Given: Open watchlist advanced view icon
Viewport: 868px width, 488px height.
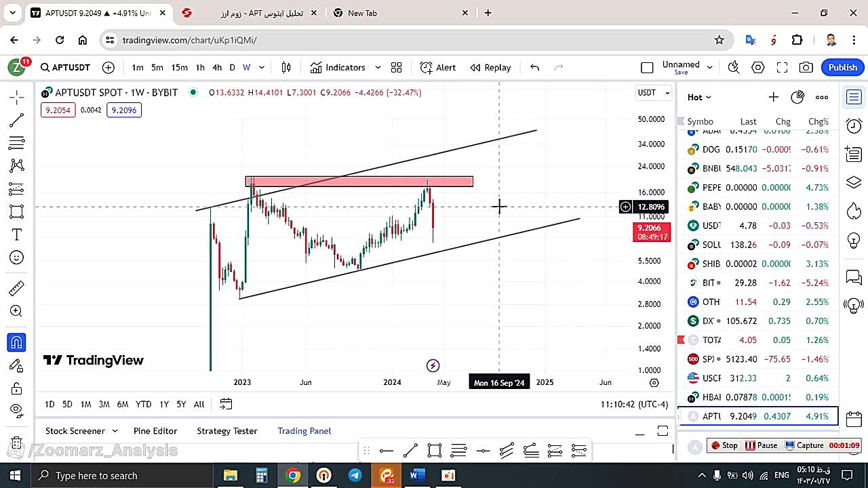Looking at the screenshot, I should (797, 97).
